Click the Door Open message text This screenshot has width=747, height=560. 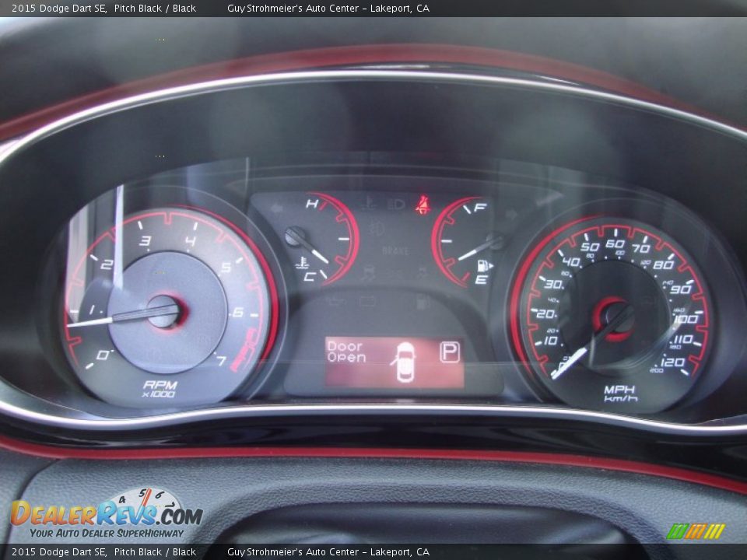(346, 352)
